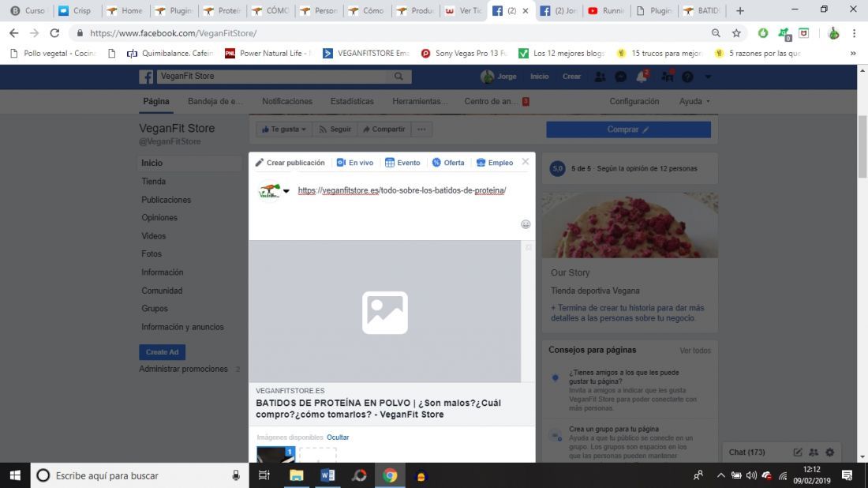Click the Task View taskbar icon
868x488 pixels.
264,475
